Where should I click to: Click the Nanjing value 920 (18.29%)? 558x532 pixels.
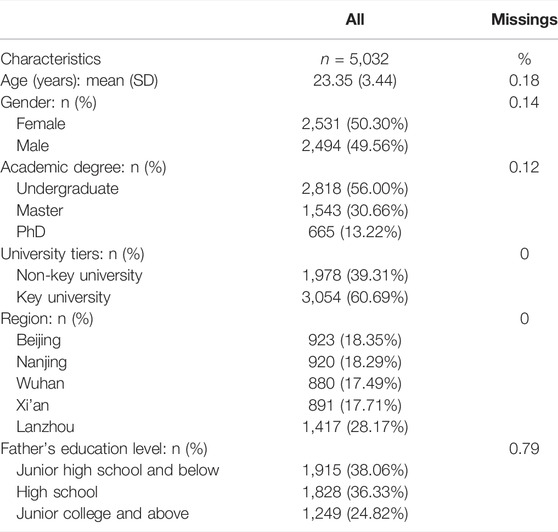pos(355,362)
